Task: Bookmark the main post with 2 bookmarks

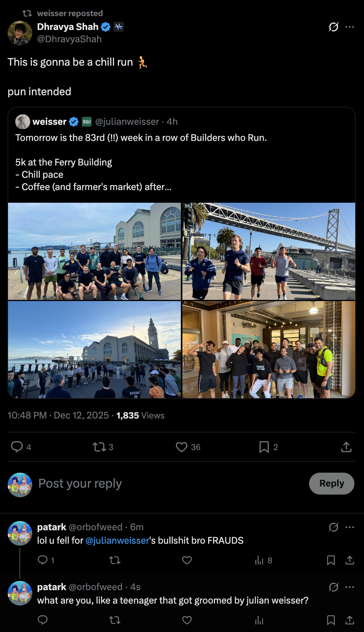Action: pos(264,447)
